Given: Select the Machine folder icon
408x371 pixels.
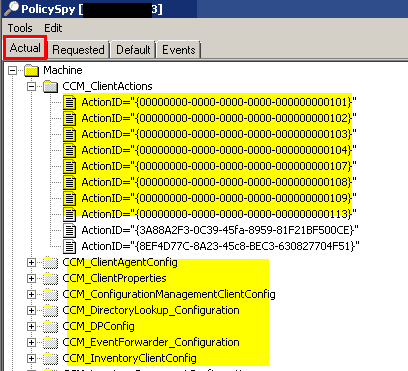Looking at the screenshot, I should (x=32, y=70).
